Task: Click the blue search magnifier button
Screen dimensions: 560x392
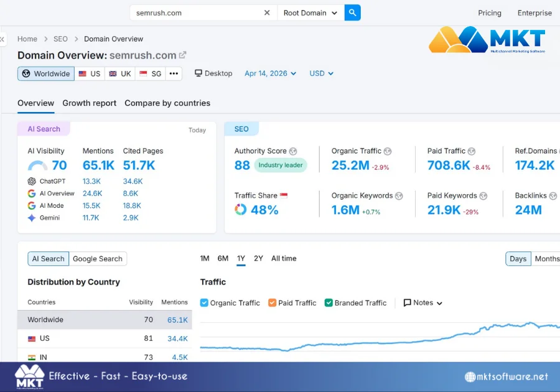Action: click(x=353, y=13)
